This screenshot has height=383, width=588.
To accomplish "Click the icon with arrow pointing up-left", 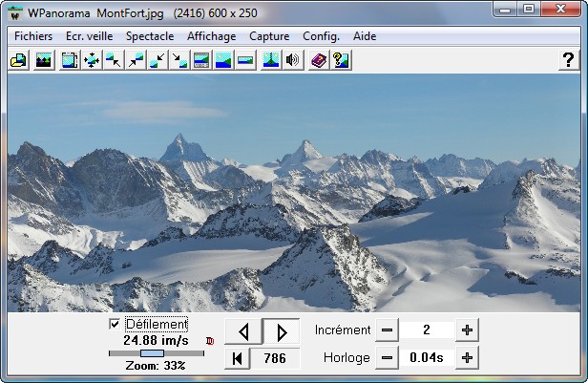I will pos(114,60).
